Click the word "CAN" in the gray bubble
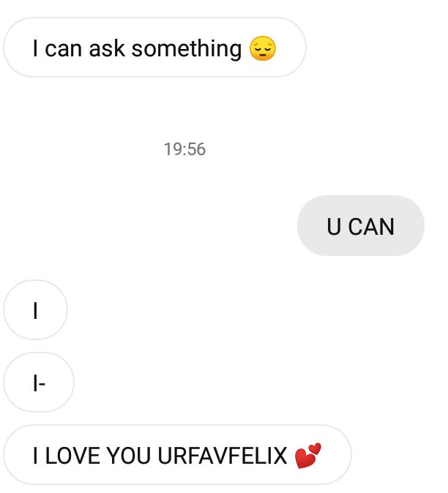This screenshot has width=448, height=493. (x=371, y=227)
